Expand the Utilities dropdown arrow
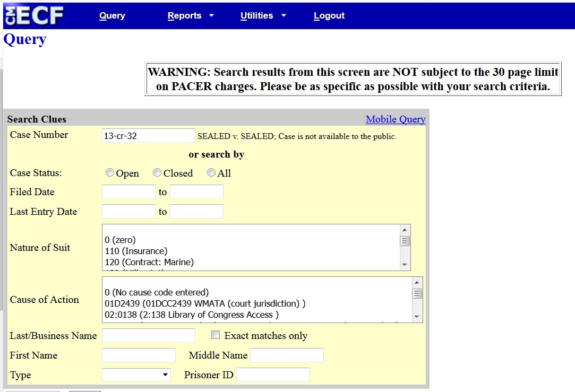Image resolution: width=575 pixels, height=392 pixels. point(284,15)
